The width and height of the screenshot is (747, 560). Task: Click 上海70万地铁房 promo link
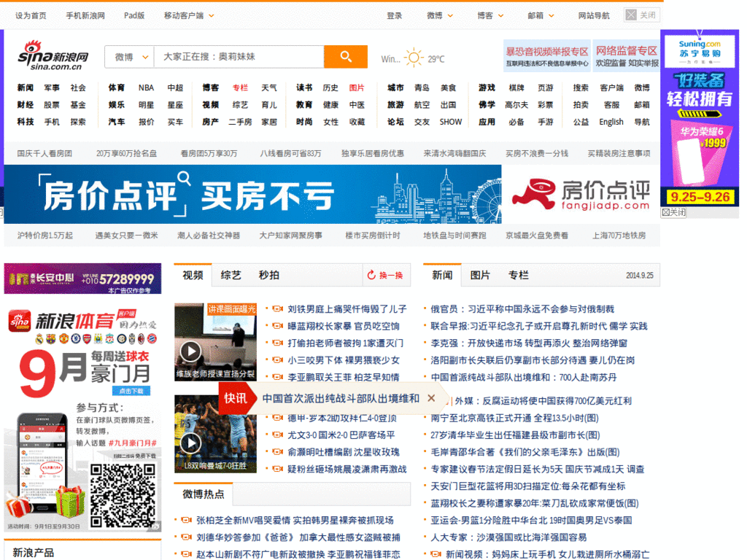(x=619, y=236)
